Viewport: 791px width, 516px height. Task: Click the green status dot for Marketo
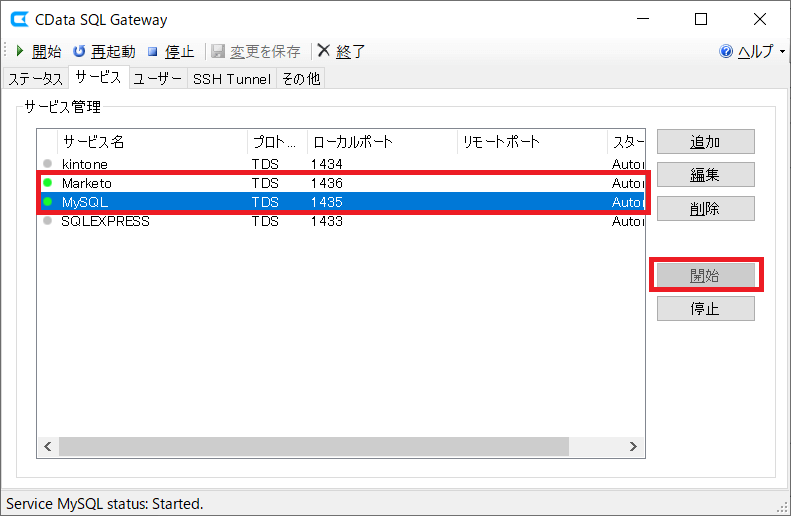tap(48, 183)
